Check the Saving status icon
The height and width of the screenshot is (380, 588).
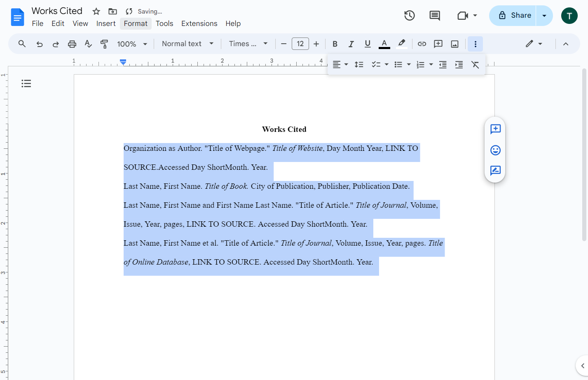pyautogui.click(x=129, y=12)
